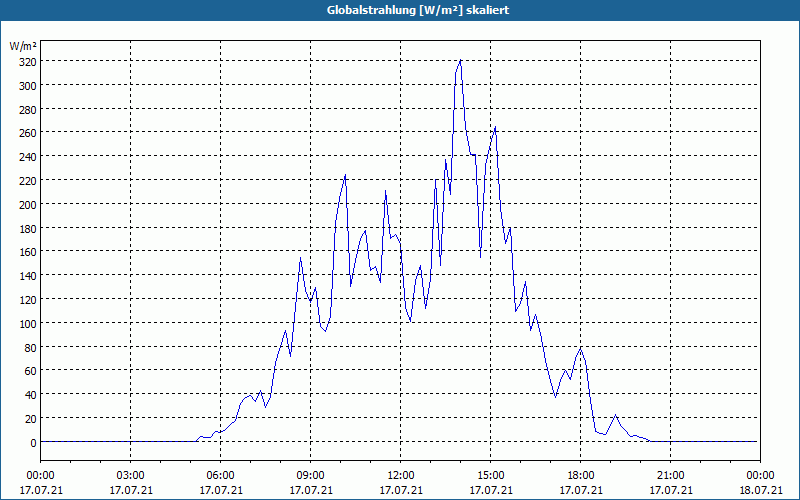Image resolution: width=800 pixels, height=500 pixels.
Task: Select the 40 y-axis label
Action: coord(30,395)
